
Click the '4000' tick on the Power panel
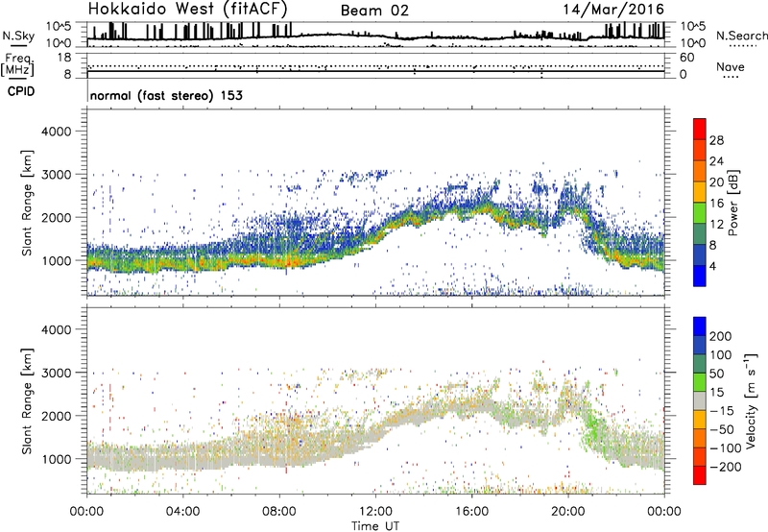pyautogui.click(x=56, y=132)
